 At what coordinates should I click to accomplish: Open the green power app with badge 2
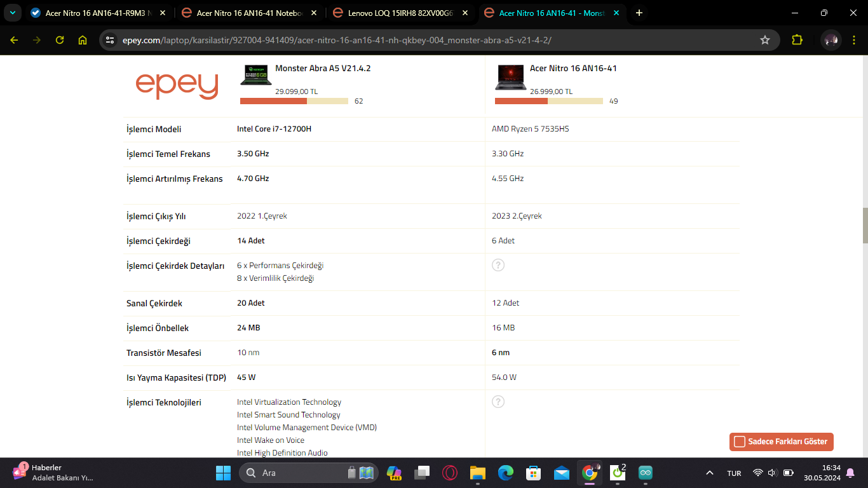pos(618,473)
